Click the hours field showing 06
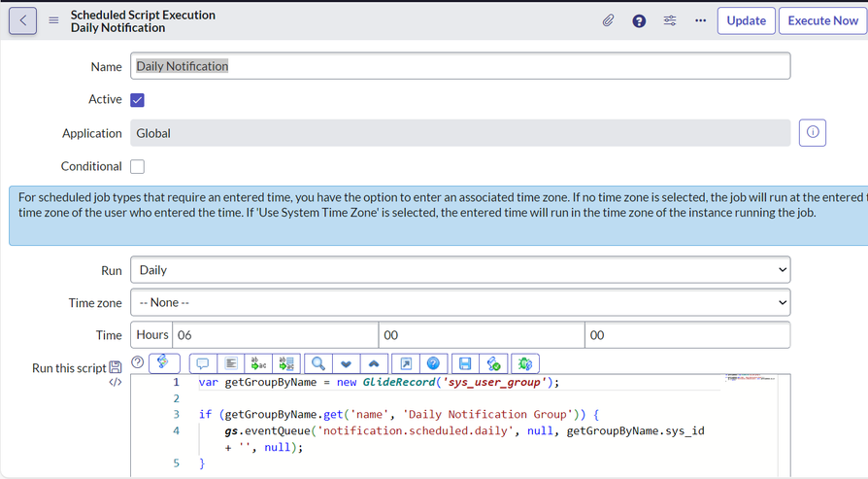 (276, 335)
